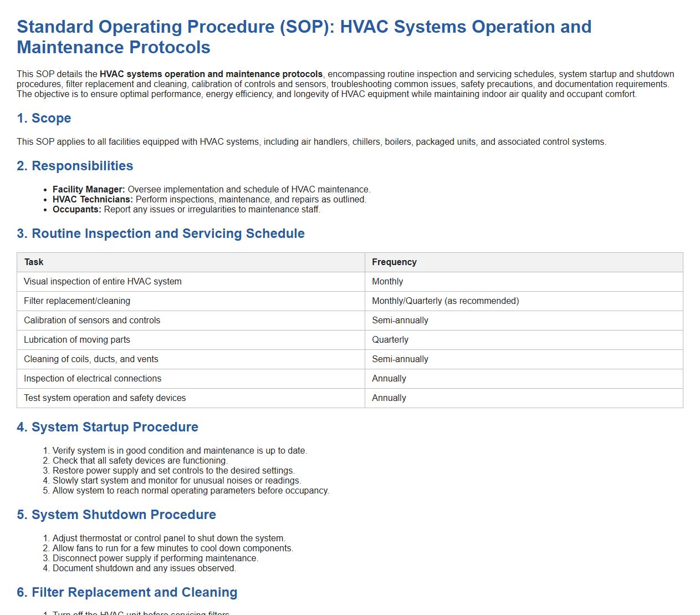Click the 'Cleaning of coils, ducts, and vents' cell
The height and width of the screenshot is (615, 700).
pyautogui.click(x=91, y=359)
